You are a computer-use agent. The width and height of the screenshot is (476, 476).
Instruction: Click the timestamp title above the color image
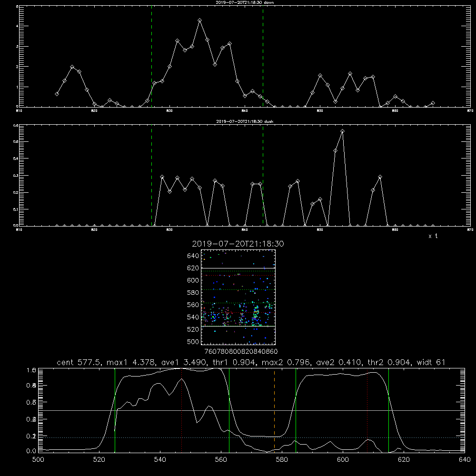point(238,244)
